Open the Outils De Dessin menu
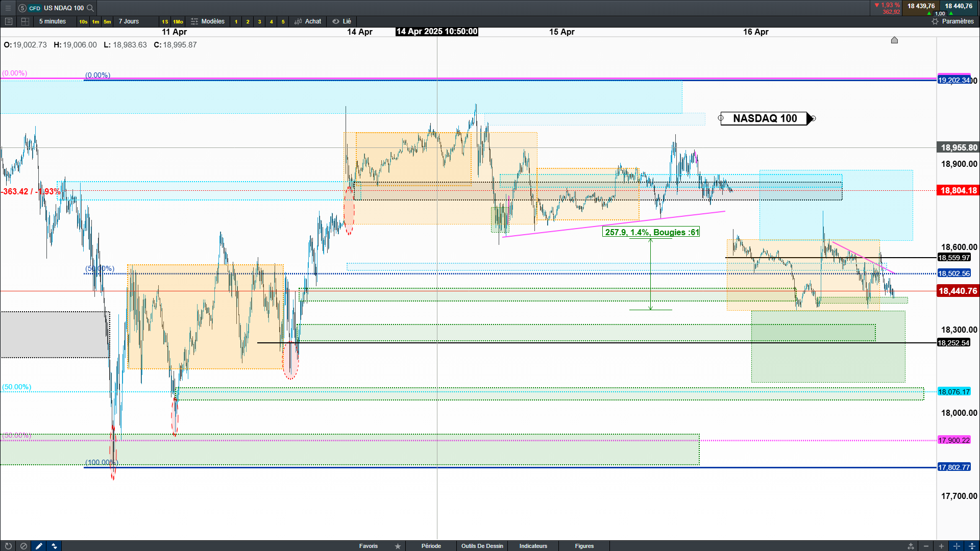Screen dimensions: 980x551 tap(482, 546)
